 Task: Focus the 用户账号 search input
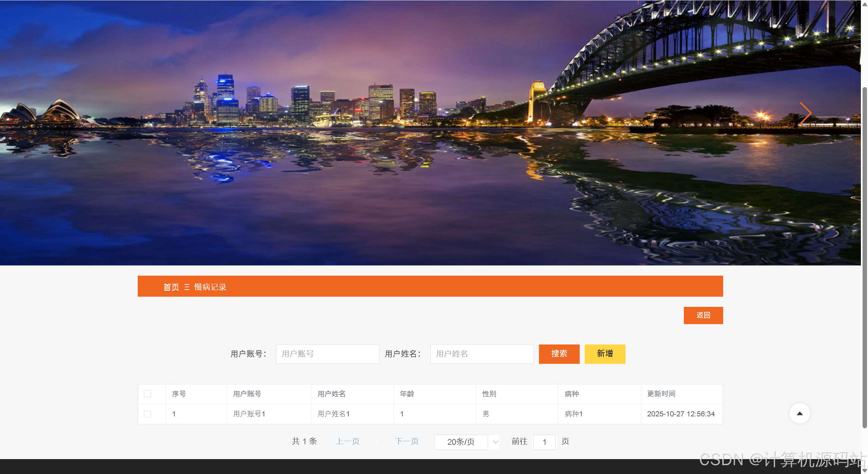(328, 354)
